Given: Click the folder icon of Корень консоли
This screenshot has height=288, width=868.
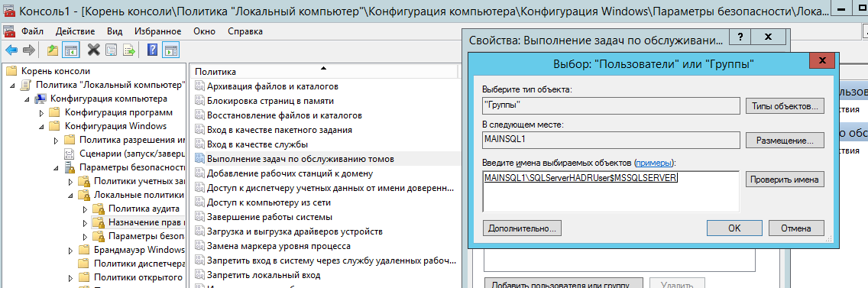Looking at the screenshot, I should [x=11, y=71].
